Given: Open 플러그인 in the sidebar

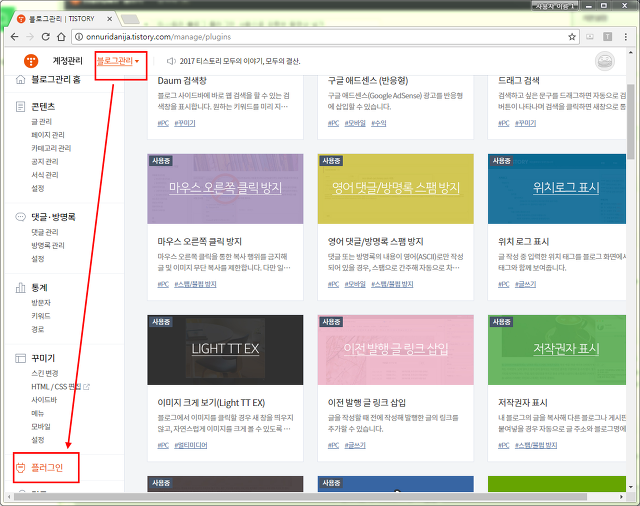Looking at the screenshot, I should (x=47, y=468).
